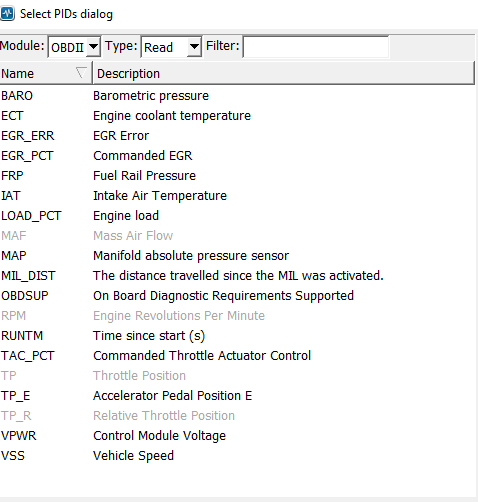This screenshot has height=502, width=478.
Task: Choose the OBDSUP diagnostic requirements row
Action: pos(237,296)
